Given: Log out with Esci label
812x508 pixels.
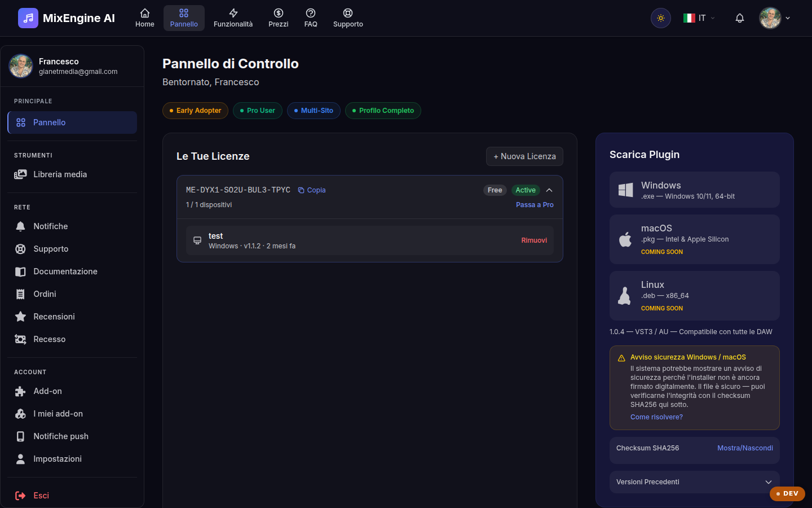Looking at the screenshot, I should (41, 496).
